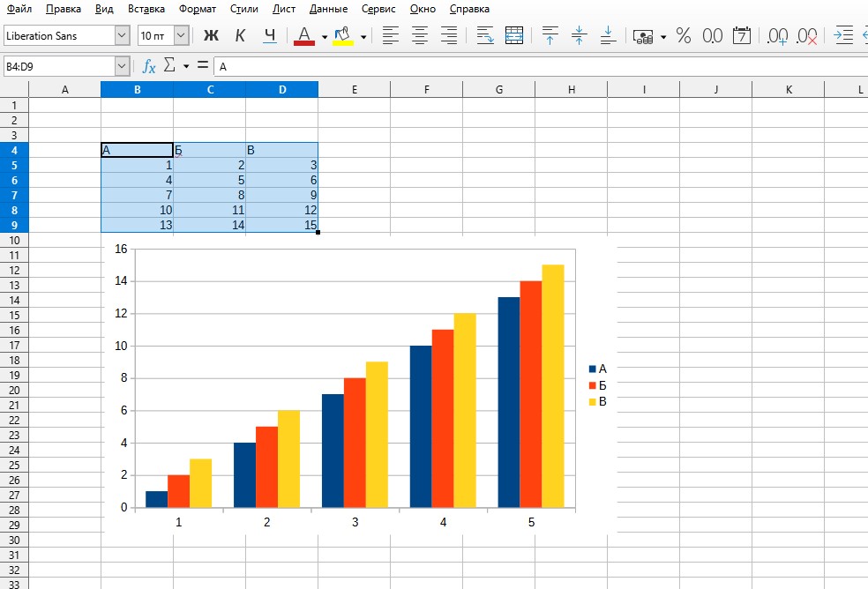This screenshot has height=589, width=868.
Task: Align cell contents to the bottom
Action: 608,36
